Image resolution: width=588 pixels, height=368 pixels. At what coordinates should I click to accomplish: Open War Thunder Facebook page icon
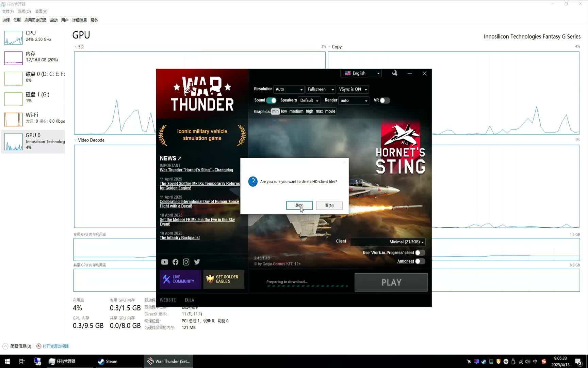coord(175,262)
